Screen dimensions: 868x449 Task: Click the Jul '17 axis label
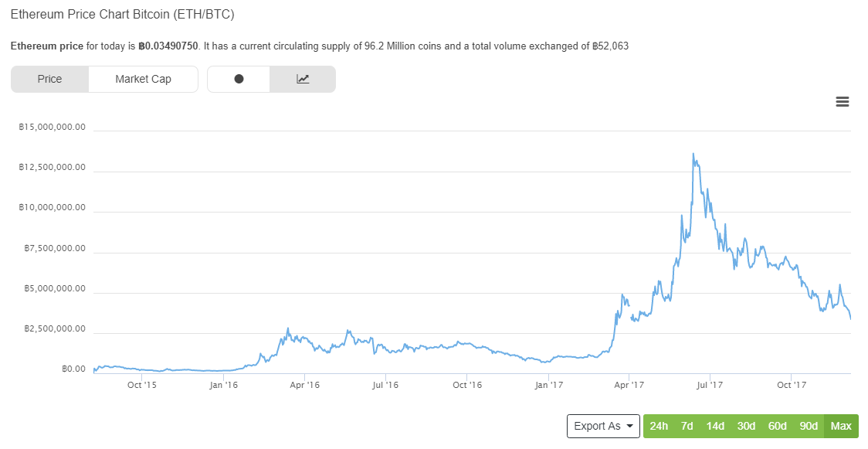click(710, 385)
